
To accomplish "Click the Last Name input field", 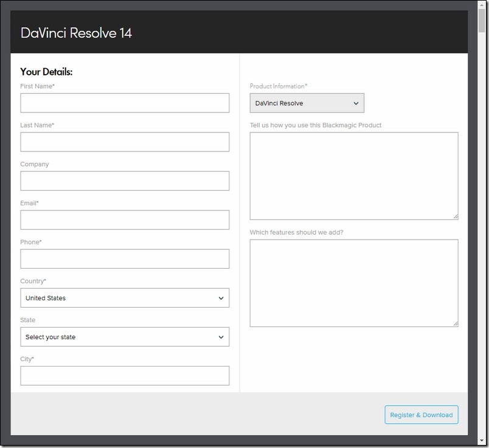I will click(125, 142).
